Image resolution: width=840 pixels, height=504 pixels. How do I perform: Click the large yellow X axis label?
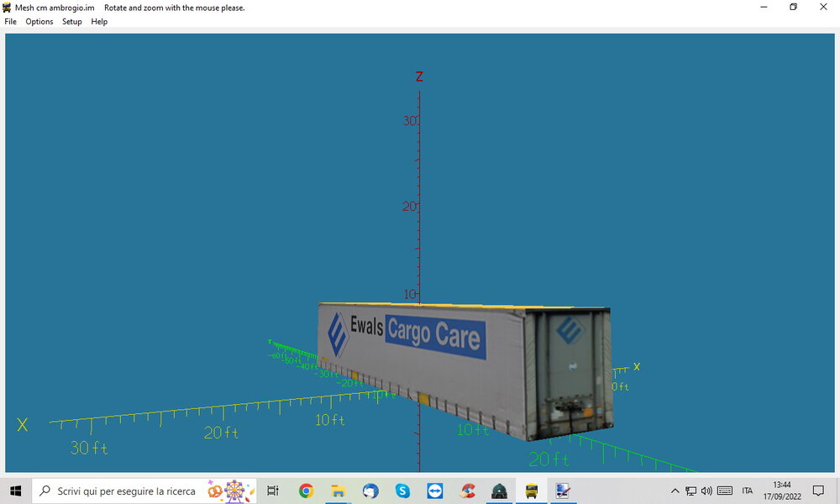22,425
